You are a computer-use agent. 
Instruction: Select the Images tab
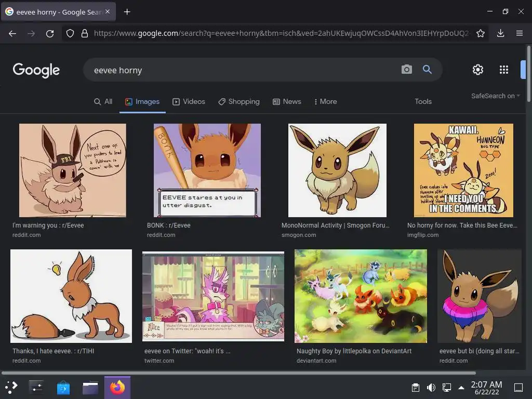click(x=142, y=101)
